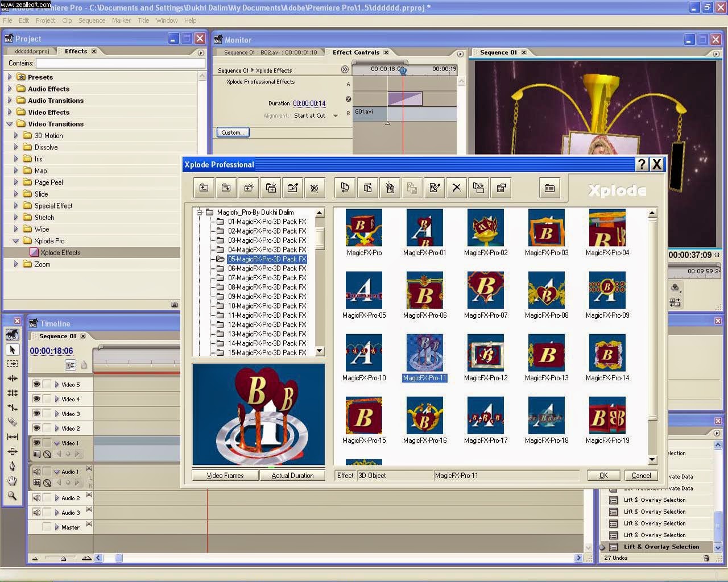This screenshot has height=582, width=728.
Task: Click the Contains search field in Effects
Action: click(120, 63)
